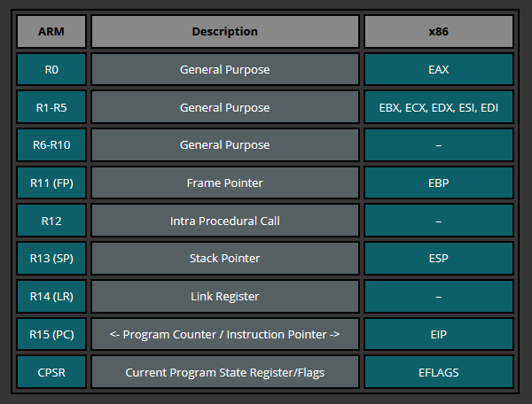This screenshot has width=532, height=404.
Task: Select the R12 register cell
Action: pyautogui.click(x=51, y=221)
